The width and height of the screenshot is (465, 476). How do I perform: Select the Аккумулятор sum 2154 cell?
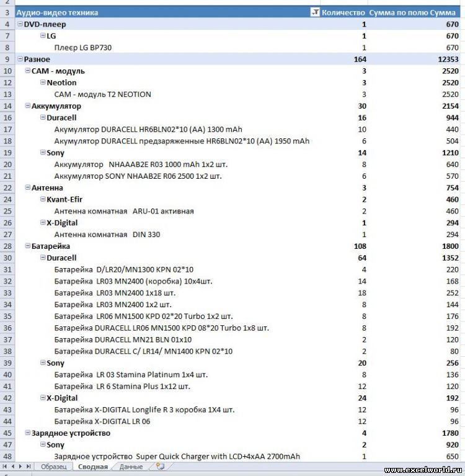pyautogui.click(x=414, y=106)
